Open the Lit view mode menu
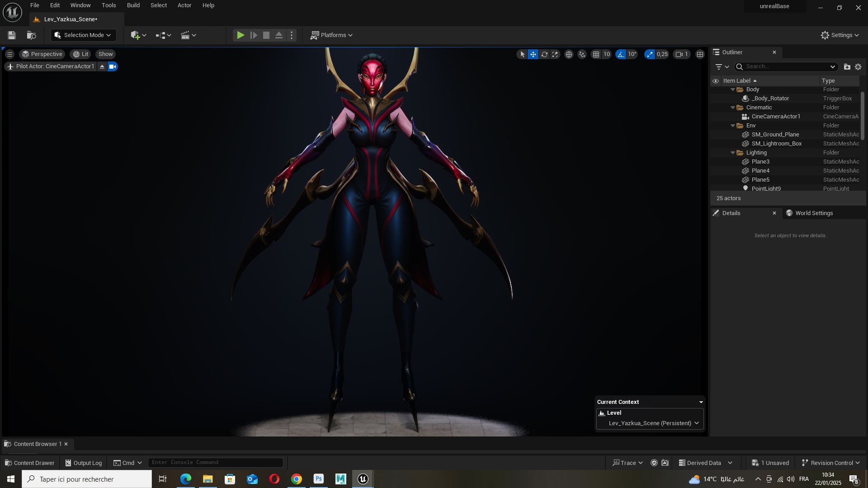Viewport: 868px width, 488px height. (81, 54)
